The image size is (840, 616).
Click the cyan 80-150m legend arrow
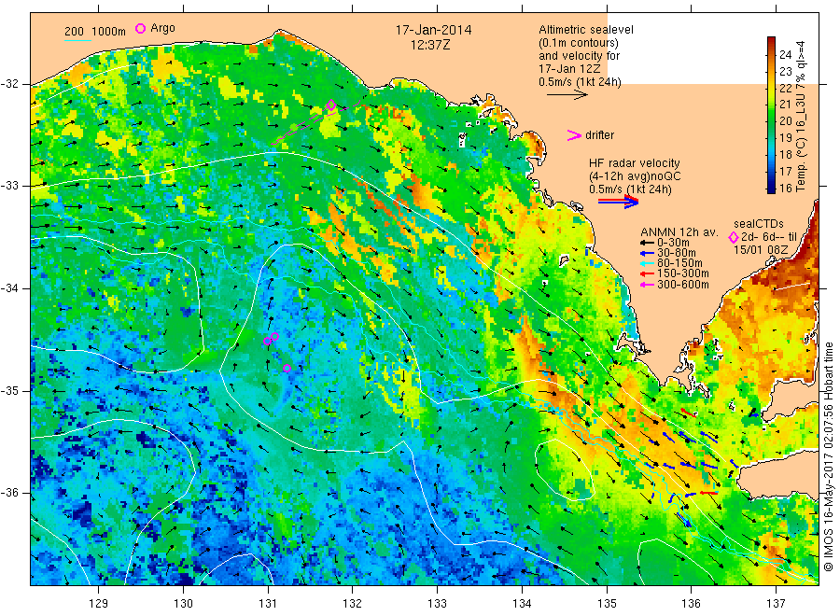[647, 263]
